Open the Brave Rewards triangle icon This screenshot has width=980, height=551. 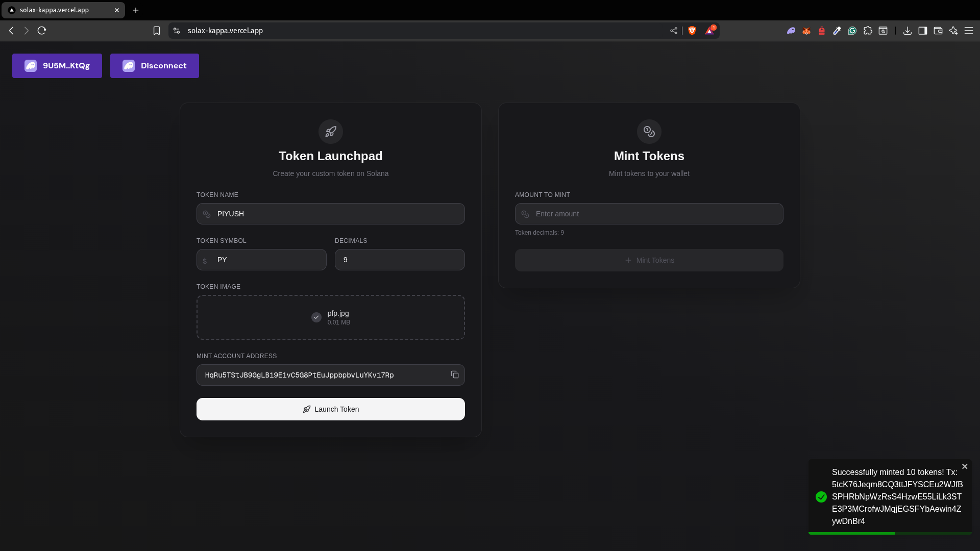click(x=709, y=31)
